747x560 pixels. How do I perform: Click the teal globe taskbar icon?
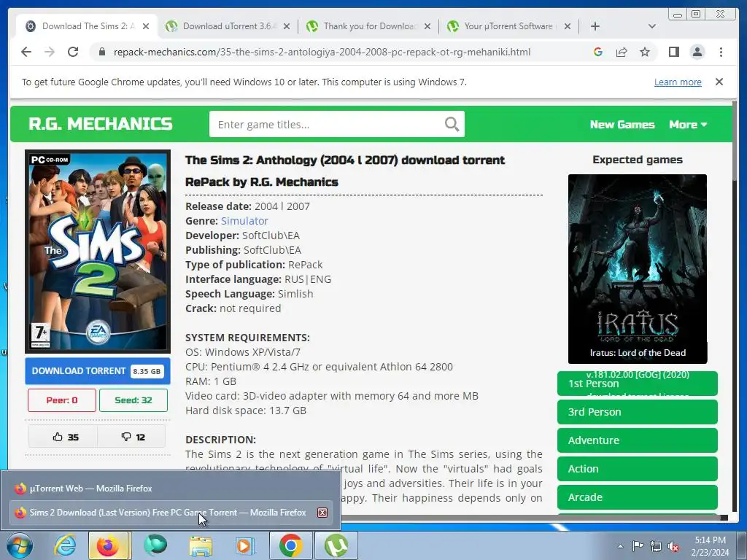[155, 545]
